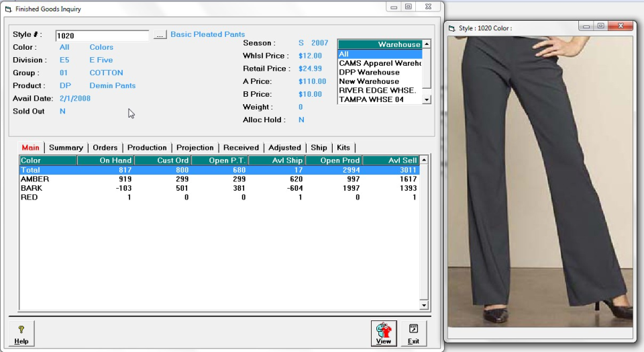
Task: Go to the Projection tab
Action: pyautogui.click(x=195, y=148)
